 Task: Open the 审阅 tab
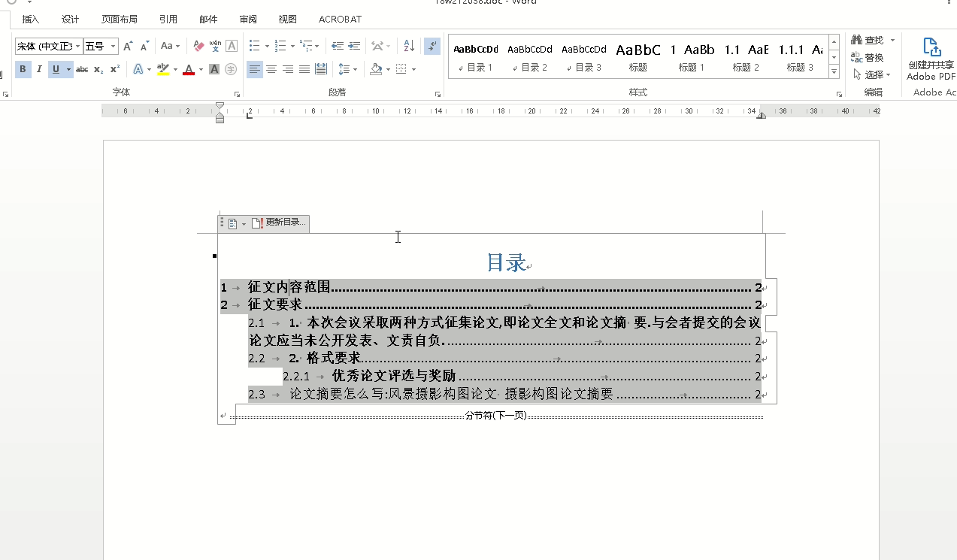tap(248, 20)
